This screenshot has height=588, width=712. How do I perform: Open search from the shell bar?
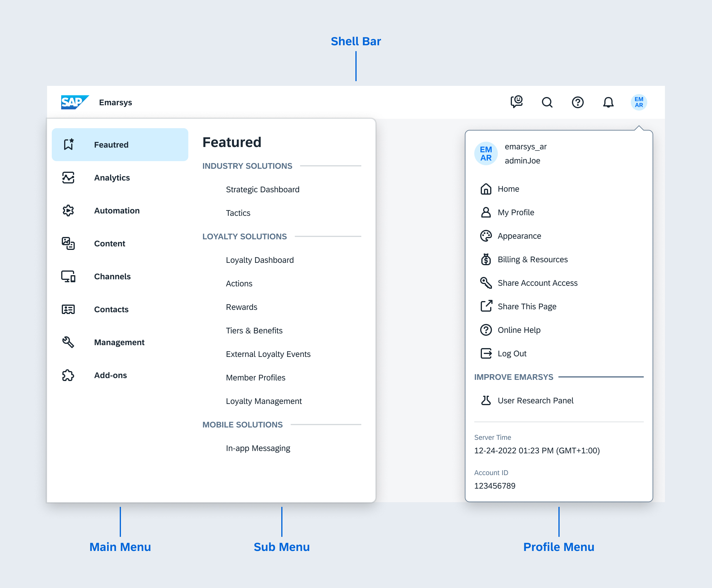pyautogui.click(x=547, y=102)
